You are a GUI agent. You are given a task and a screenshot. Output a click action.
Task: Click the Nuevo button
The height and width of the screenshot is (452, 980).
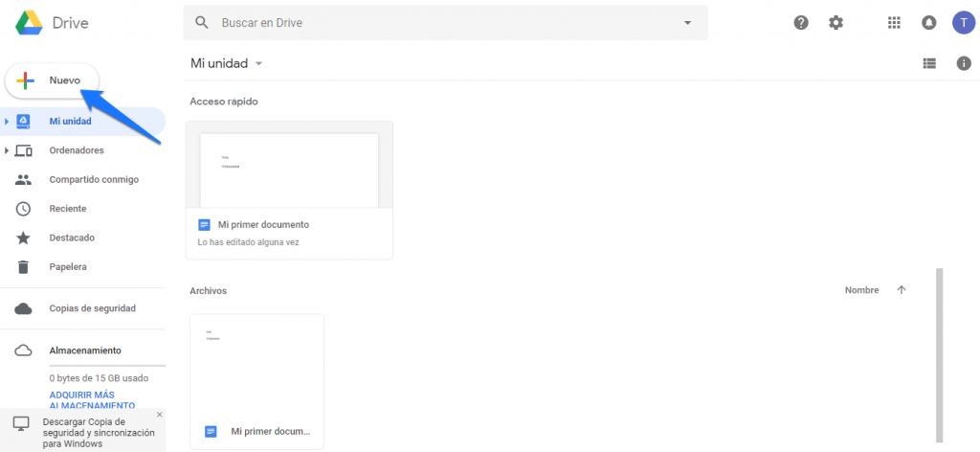[52, 81]
